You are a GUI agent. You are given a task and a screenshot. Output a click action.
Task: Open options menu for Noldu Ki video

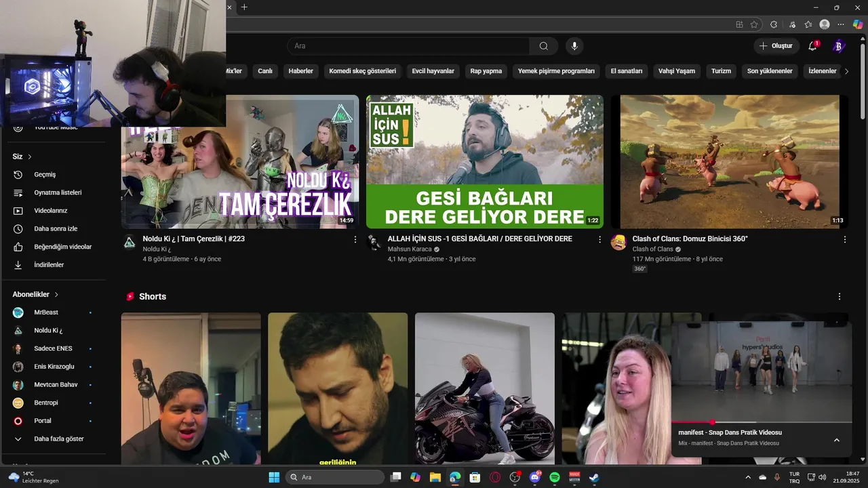point(355,239)
